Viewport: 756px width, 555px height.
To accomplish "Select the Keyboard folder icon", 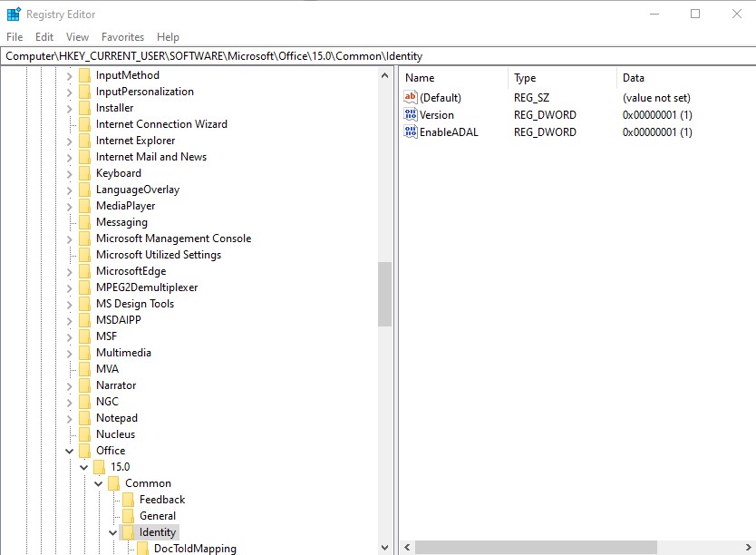I will tap(84, 173).
